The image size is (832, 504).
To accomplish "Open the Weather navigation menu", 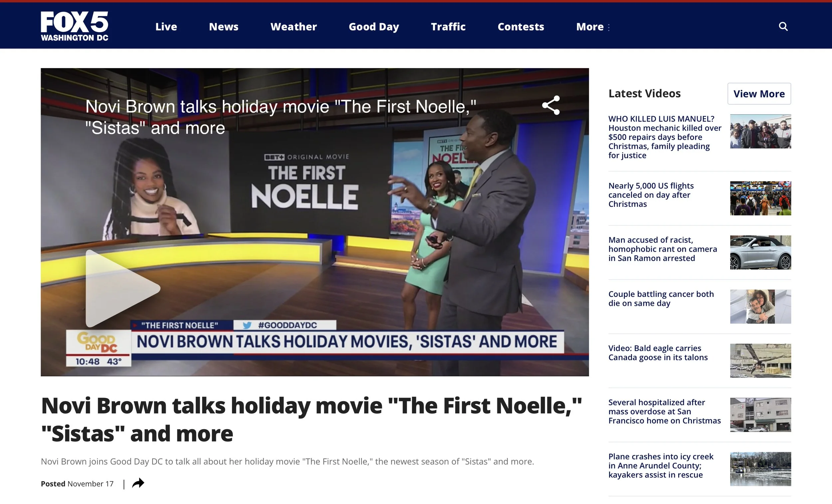I will click(x=294, y=27).
